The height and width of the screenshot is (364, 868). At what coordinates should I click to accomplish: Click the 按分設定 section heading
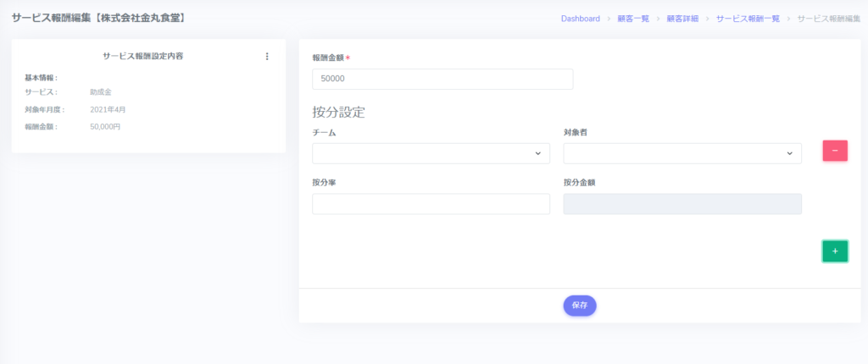338,112
